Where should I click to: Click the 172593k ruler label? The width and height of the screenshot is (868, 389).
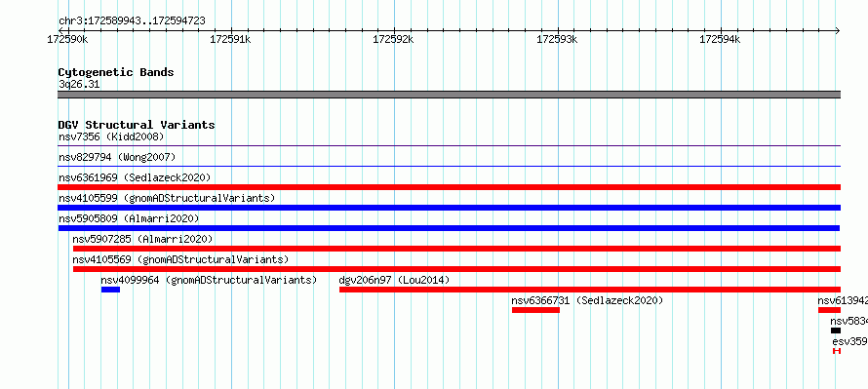pos(558,39)
